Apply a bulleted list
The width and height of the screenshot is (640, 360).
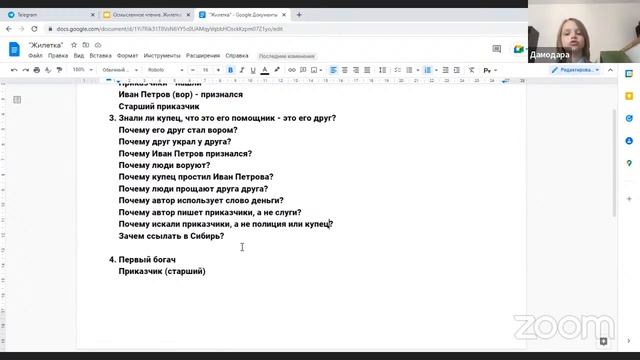coord(409,70)
